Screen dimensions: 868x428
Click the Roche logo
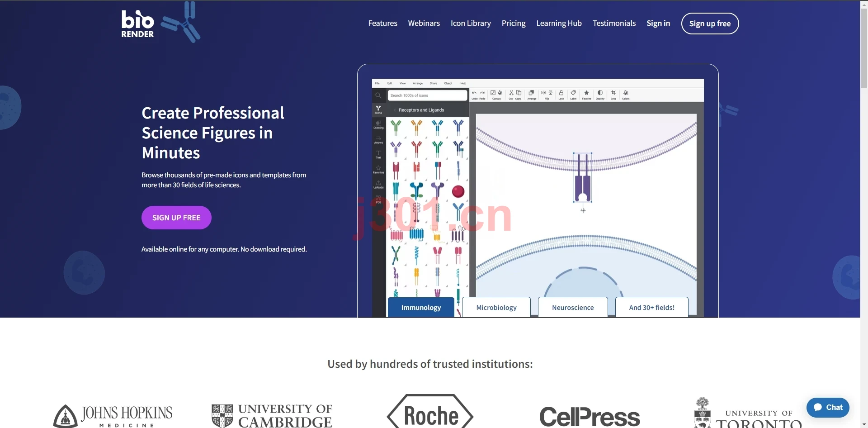pos(430,412)
